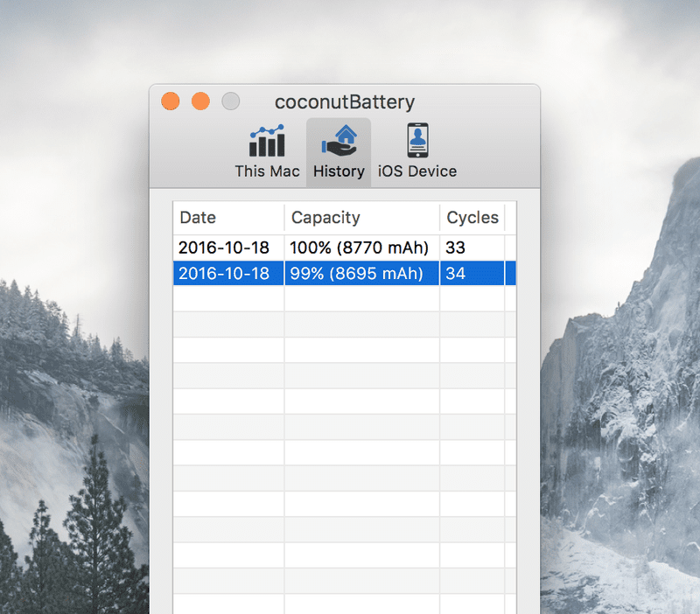Image resolution: width=700 pixels, height=614 pixels.
Task: Switch to the This Mac tab label
Action: [x=267, y=171]
